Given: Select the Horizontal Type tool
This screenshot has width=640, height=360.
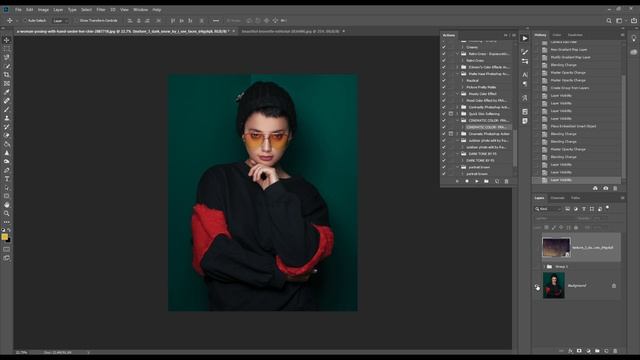Looking at the screenshot, I should pos(7,179).
